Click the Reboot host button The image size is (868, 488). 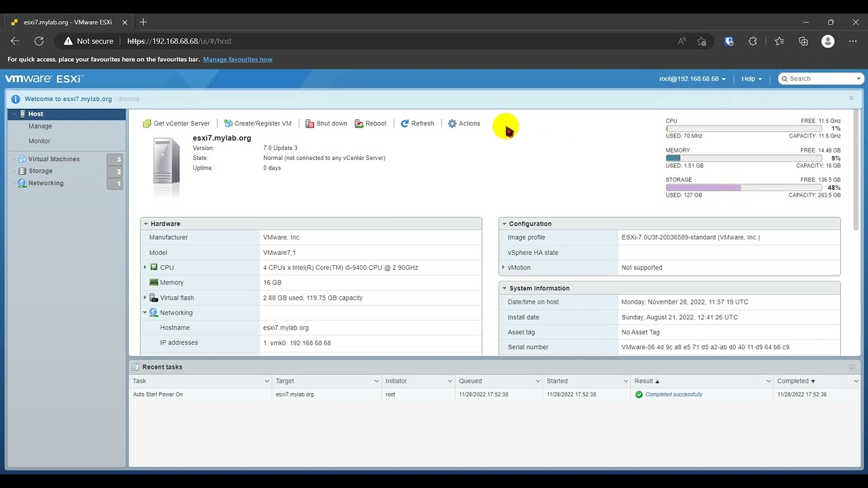click(x=371, y=123)
